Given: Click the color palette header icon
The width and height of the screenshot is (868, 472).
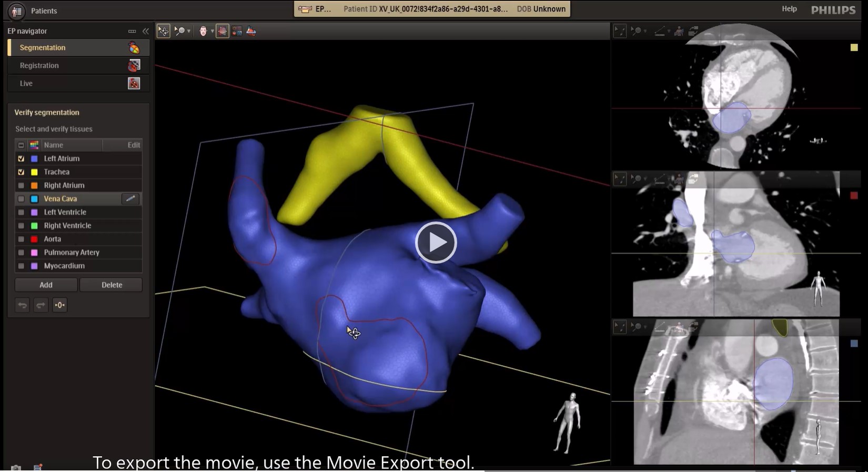Looking at the screenshot, I should pyautogui.click(x=34, y=145).
